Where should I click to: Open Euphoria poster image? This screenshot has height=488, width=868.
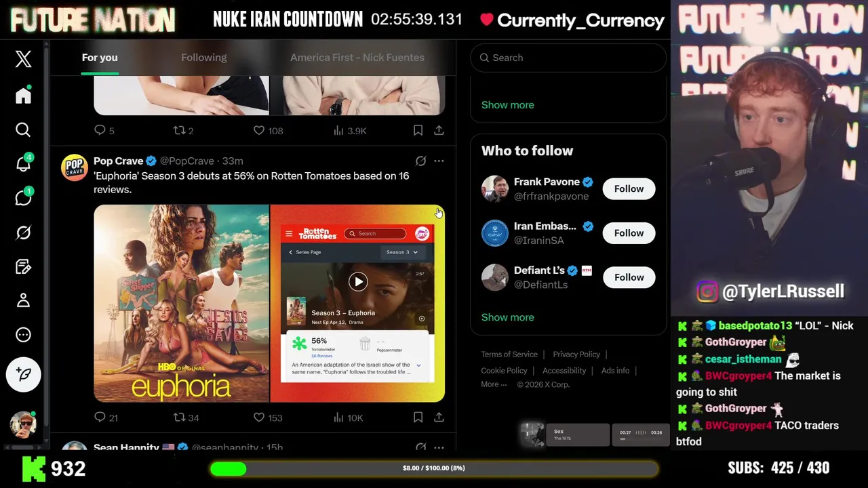pos(181,304)
